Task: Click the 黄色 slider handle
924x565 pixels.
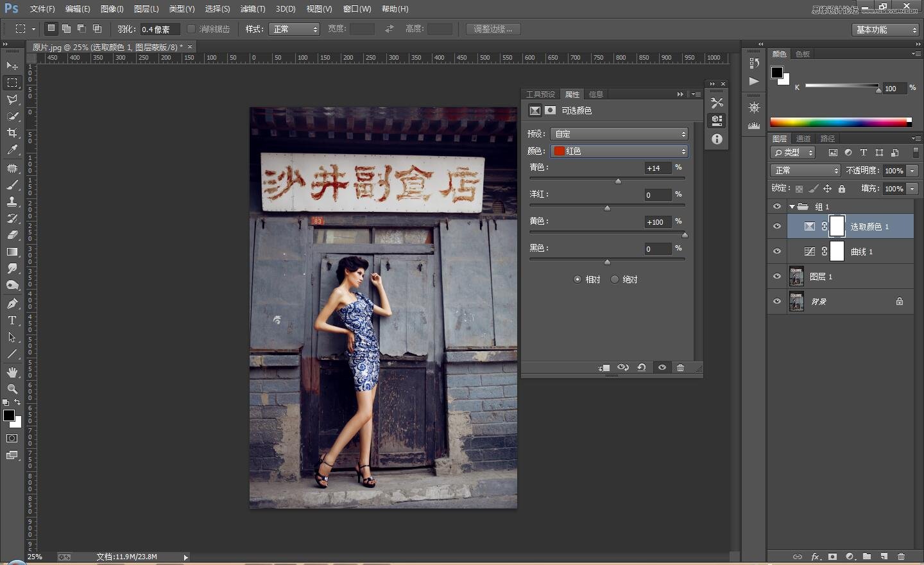Action: click(x=685, y=235)
